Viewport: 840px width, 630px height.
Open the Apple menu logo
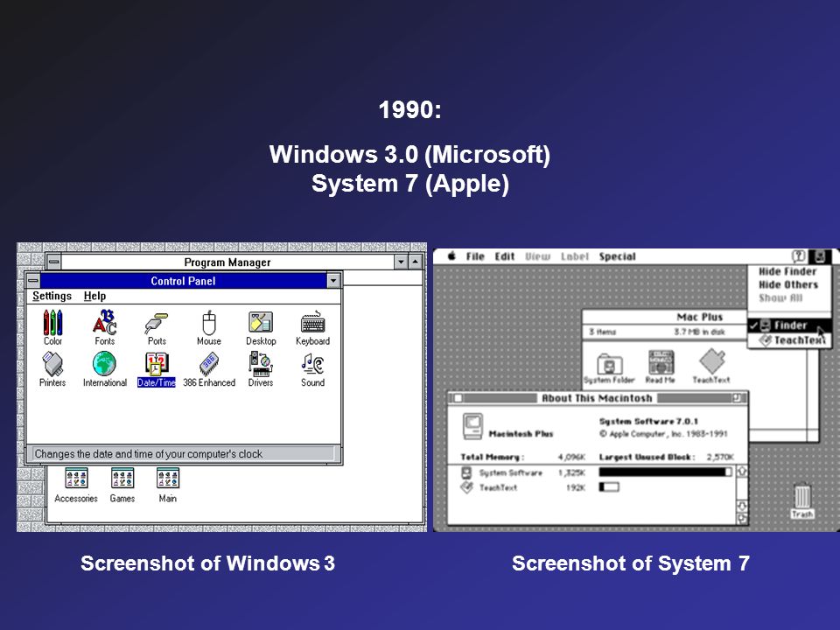(x=451, y=256)
